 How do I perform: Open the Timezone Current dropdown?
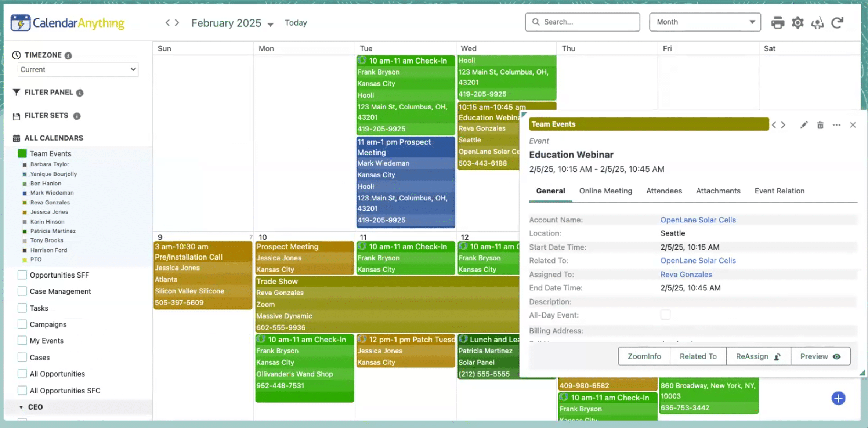[78, 69]
